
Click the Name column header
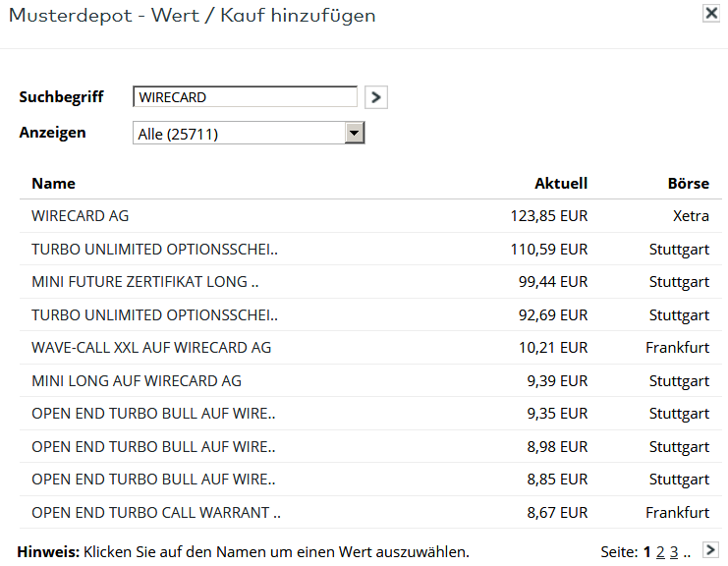(53, 184)
